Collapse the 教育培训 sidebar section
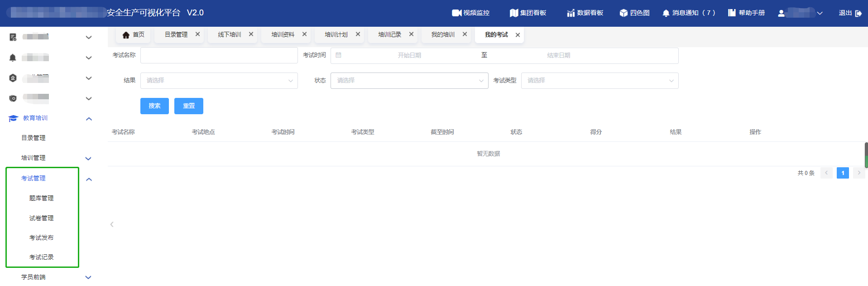Screen dimensions: 868x286 click(89, 119)
